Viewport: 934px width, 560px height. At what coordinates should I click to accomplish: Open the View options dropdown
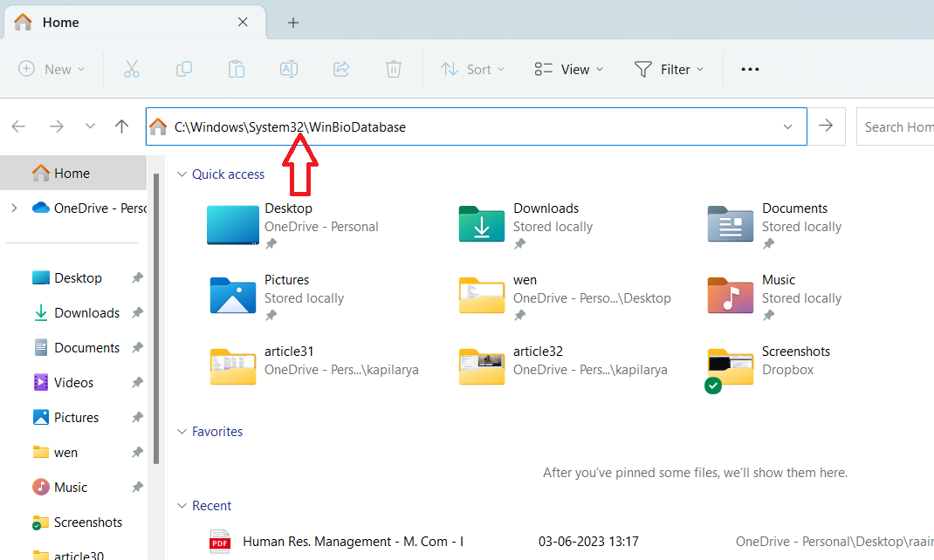[x=569, y=69]
